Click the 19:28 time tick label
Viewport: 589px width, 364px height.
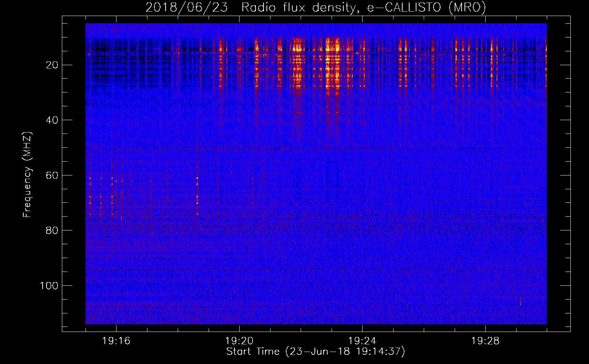tap(485, 341)
